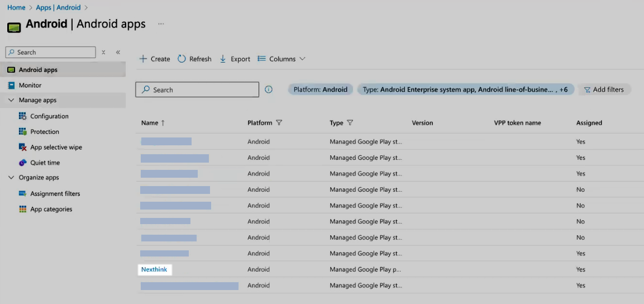The image size is (644, 304).
Task: Open the Columns list icon
Action: click(x=261, y=59)
